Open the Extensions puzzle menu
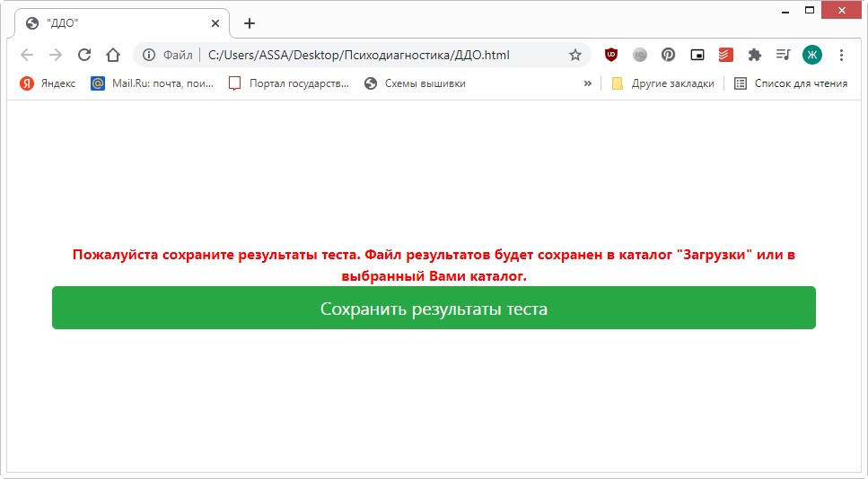The width and height of the screenshot is (868, 479). click(x=754, y=55)
